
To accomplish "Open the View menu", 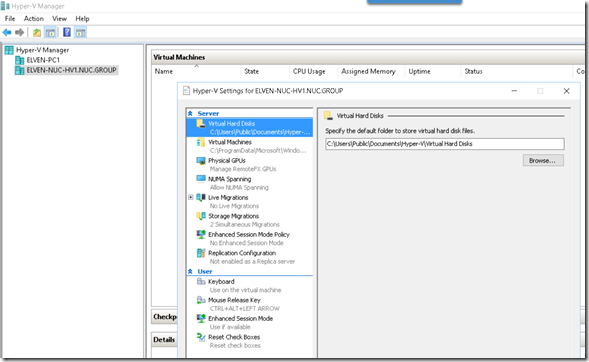I will tap(59, 18).
